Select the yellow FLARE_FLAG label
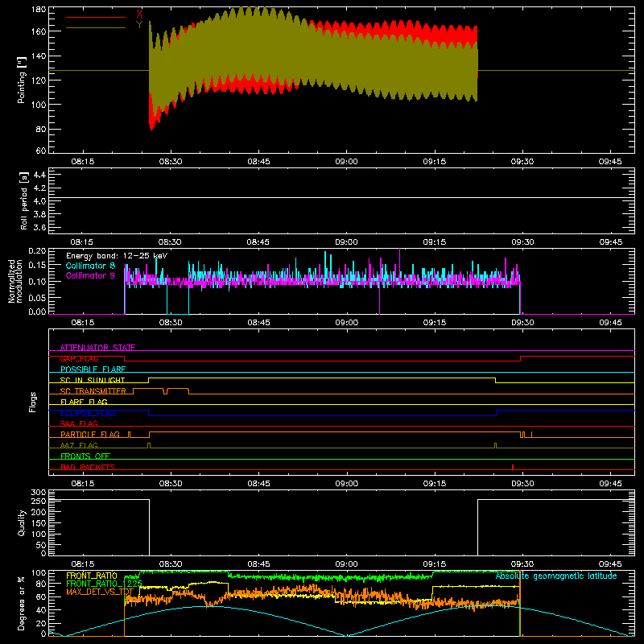644x644 pixels. point(84,402)
